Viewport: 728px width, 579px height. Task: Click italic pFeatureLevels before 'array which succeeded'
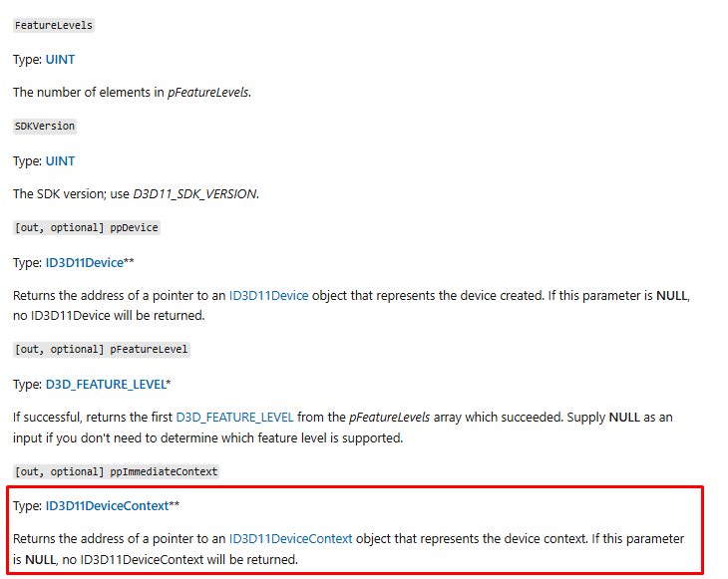(390, 418)
